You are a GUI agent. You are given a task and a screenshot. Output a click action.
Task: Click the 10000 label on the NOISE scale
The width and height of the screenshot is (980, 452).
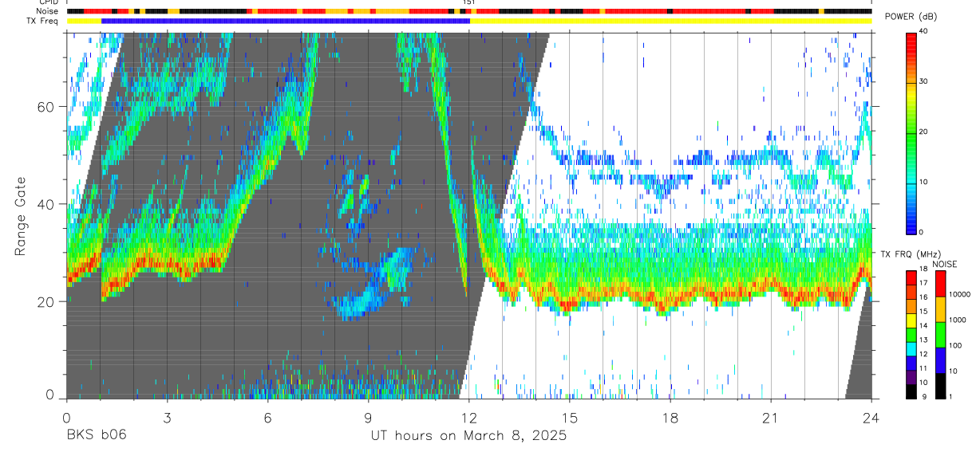(x=958, y=295)
